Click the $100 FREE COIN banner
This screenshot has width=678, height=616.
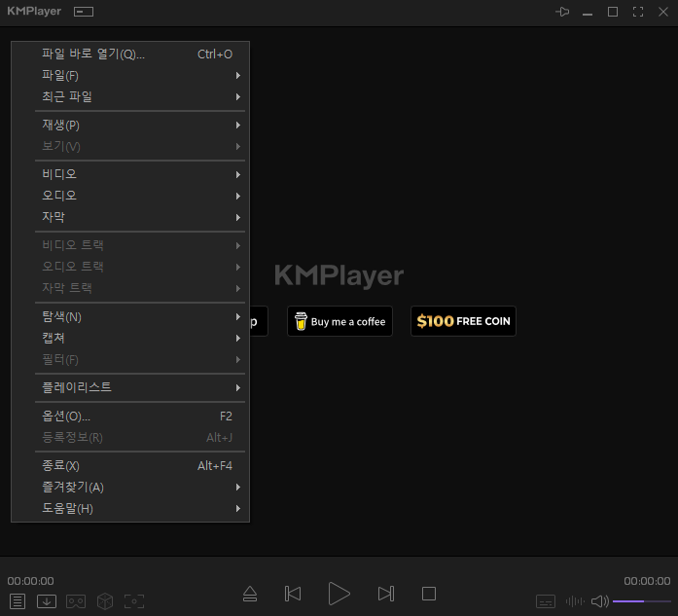click(463, 321)
